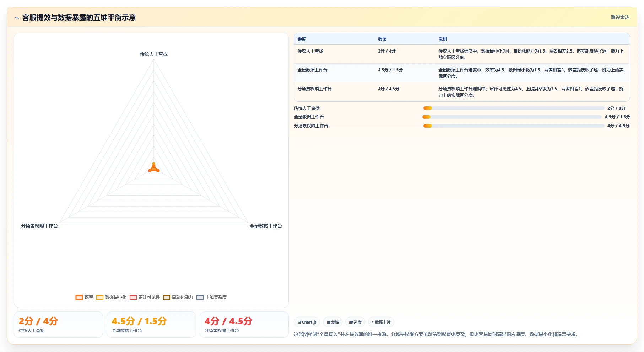Select the 4.5分 / 1.5分 data card

151,325
